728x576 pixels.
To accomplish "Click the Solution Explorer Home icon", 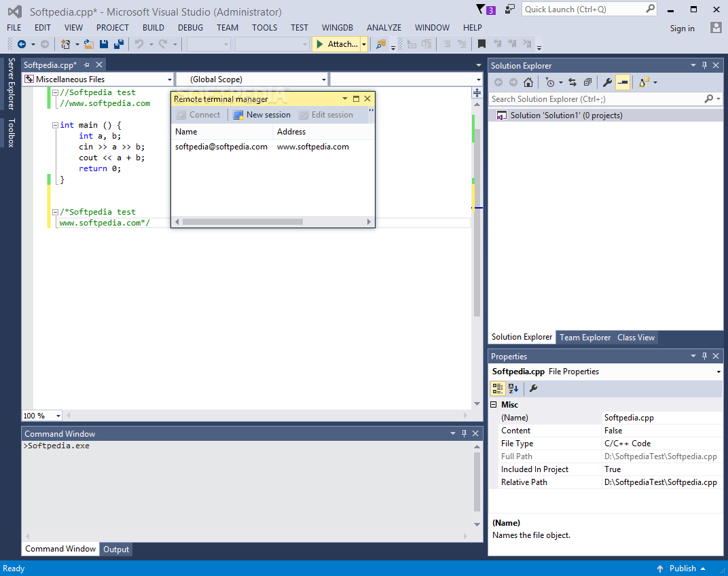I will pyautogui.click(x=528, y=82).
